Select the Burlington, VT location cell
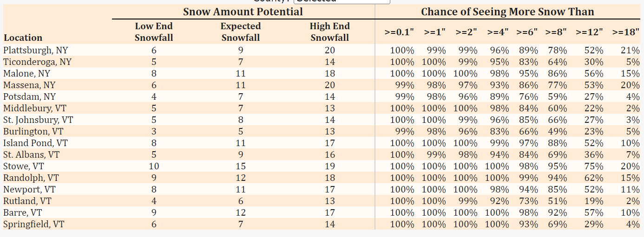644x237 pixels. coord(33,131)
